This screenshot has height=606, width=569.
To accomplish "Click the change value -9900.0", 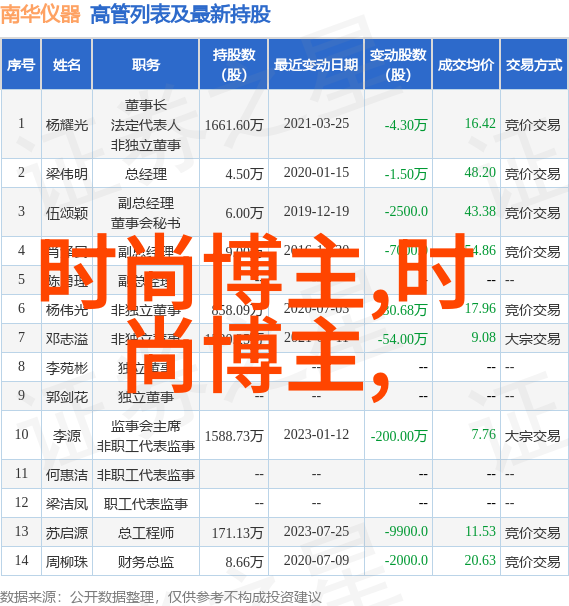I will click(x=406, y=531).
